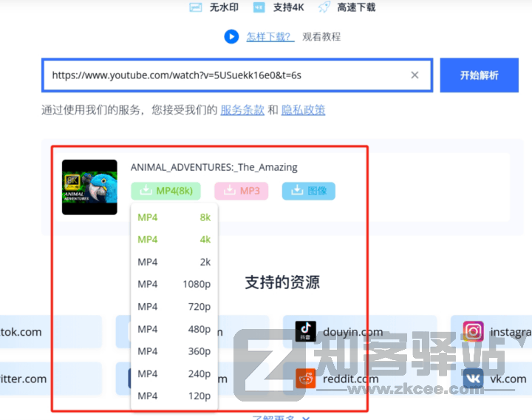Click the VK icon
532x420 pixels.
point(474,379)
